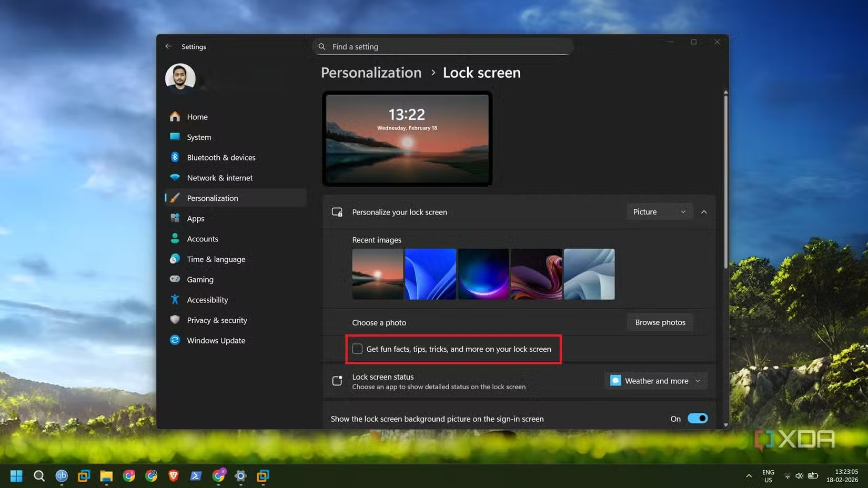Open the Windows Start button
This screenshot has height=488, width=868.
pos(16,476)
